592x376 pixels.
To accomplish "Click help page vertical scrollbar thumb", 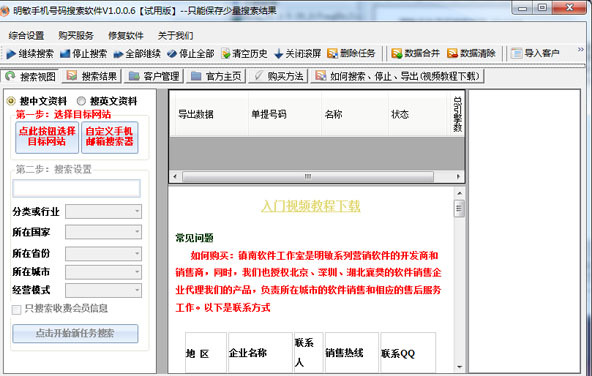I will tap(459, 208).
